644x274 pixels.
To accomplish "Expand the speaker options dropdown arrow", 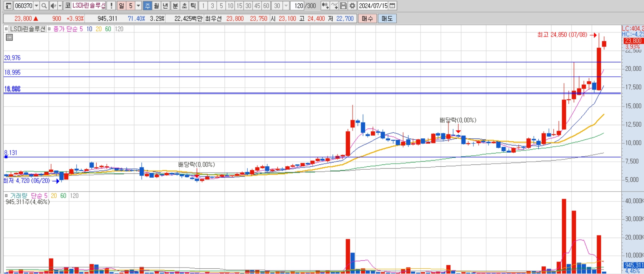I will coord(60,6).
